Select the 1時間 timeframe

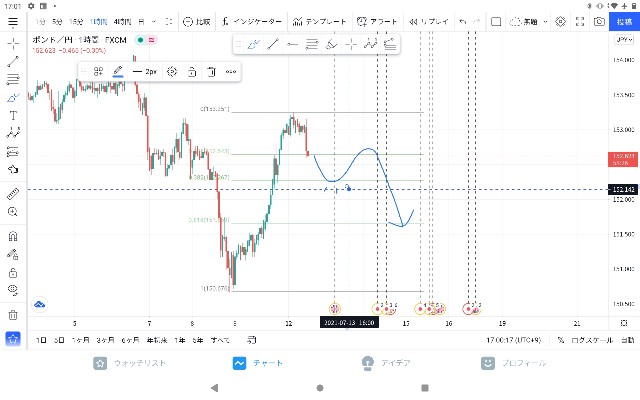point(98,22)
